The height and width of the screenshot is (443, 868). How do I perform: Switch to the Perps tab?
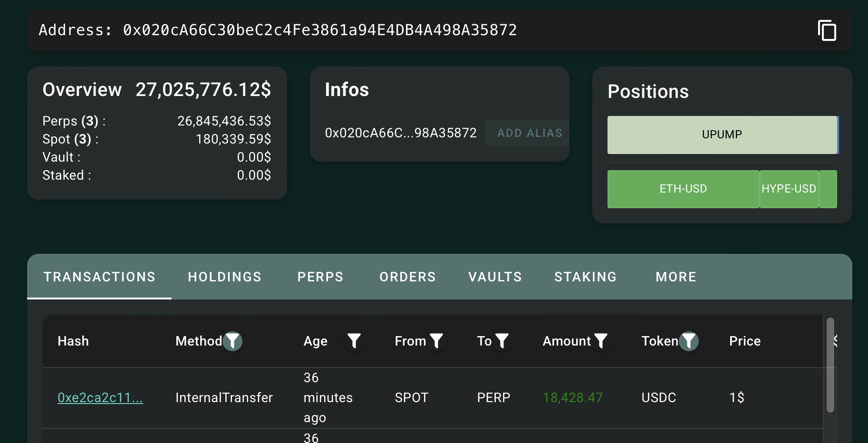pyautogui.click(x=320, y=277)
